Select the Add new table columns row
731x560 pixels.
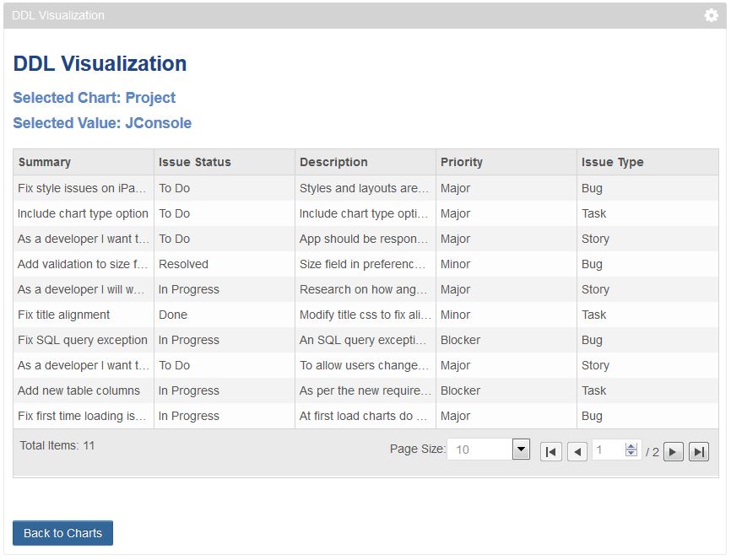79,390
